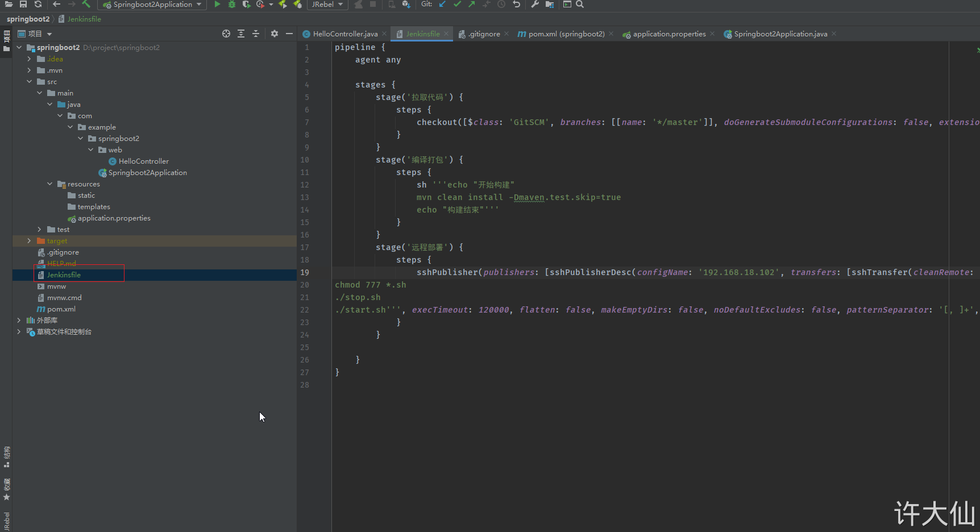Build the project with the hammer icon

(86, 4)
